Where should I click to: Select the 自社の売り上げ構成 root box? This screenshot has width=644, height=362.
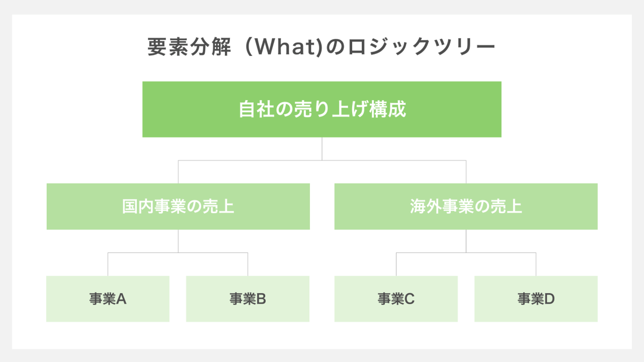(322, 109)
